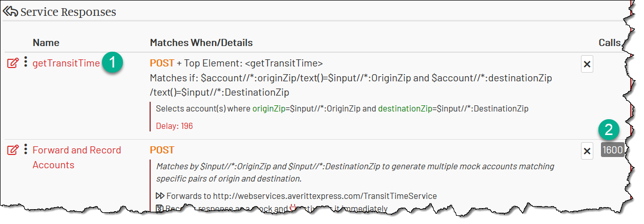Click the 1600 calls count badge
This screenshot has width=644, height=224.
pos(612,150)
